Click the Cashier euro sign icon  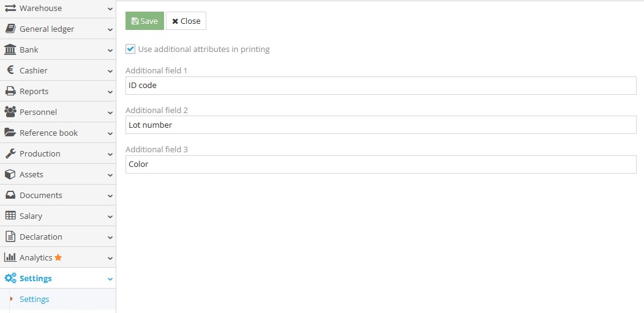tap(10, 70)
